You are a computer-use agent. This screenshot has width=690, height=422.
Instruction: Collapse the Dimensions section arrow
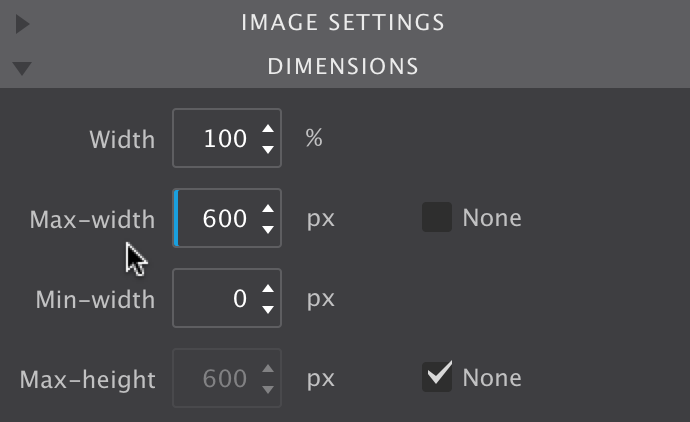(22, 69)
